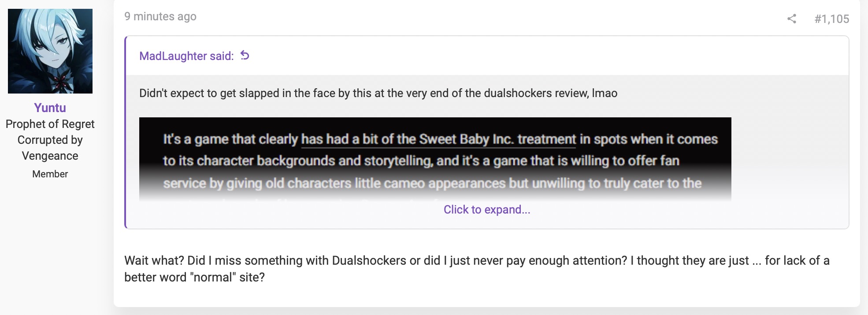Click the word 'Dualshockers' in Yuntu's reply

369,260
